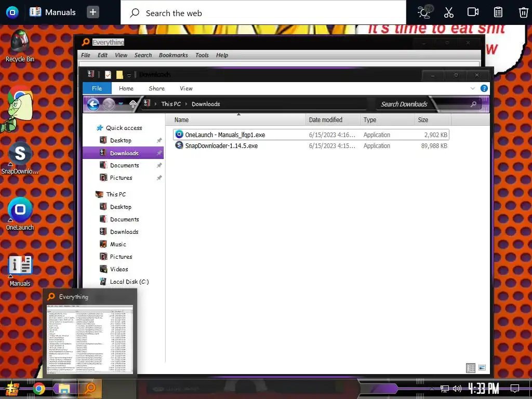The height and width of the screenshot is (399, 532).
Task: Open Pictures under Quick access
Action: [116, 178]
